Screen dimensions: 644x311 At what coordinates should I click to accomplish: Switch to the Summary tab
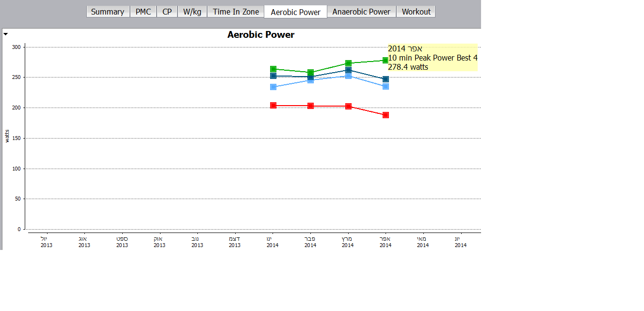(108, 12)
